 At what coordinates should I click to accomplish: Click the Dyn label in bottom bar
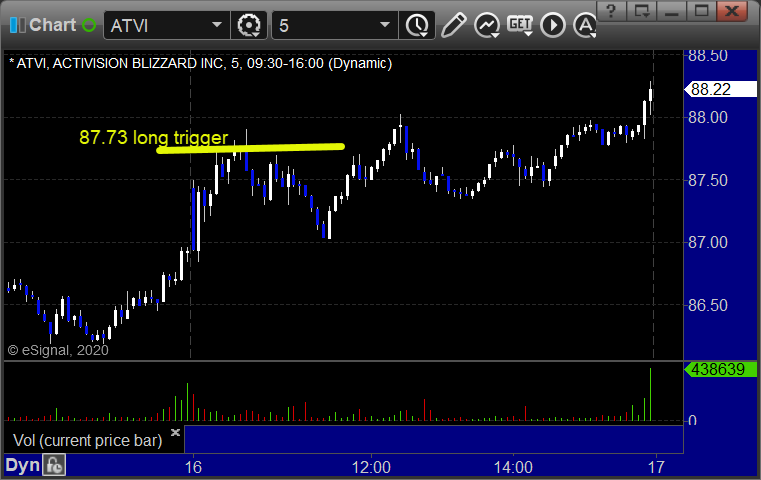click(22, 465)
